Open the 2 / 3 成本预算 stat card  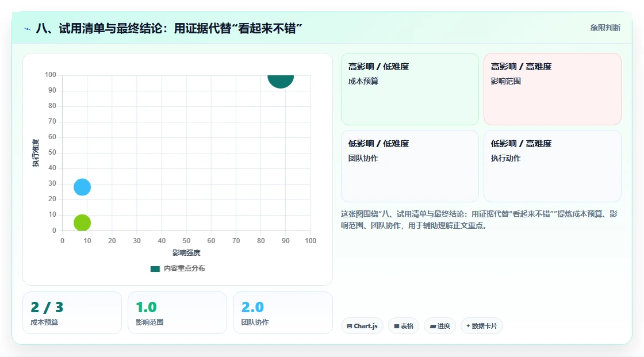click(72, 313)
